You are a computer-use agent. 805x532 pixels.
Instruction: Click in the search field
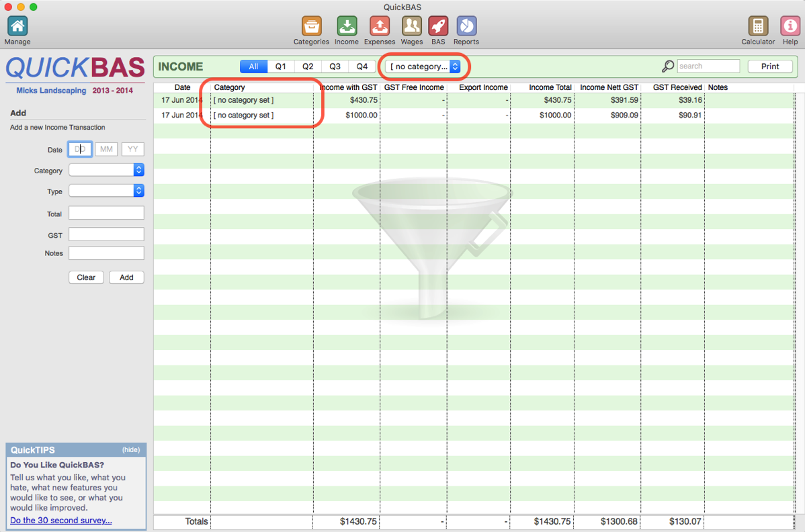tap(708, 66)
